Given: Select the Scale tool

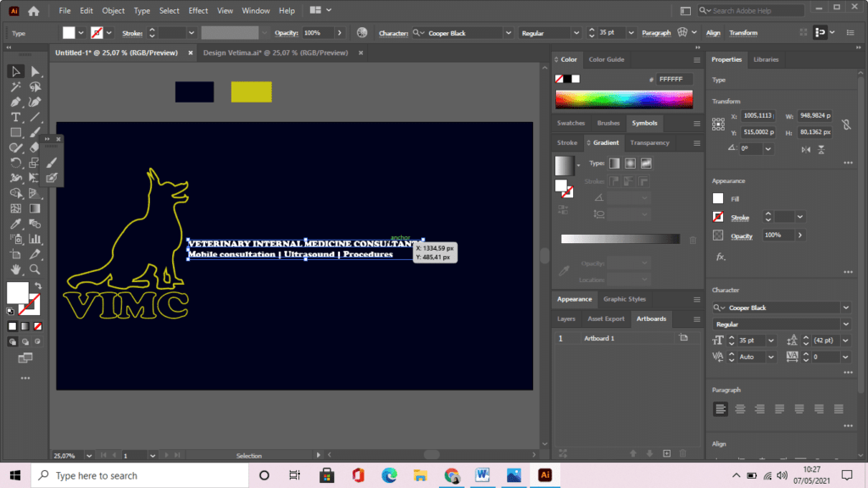Looking at the screenshot, I should 35,164.
